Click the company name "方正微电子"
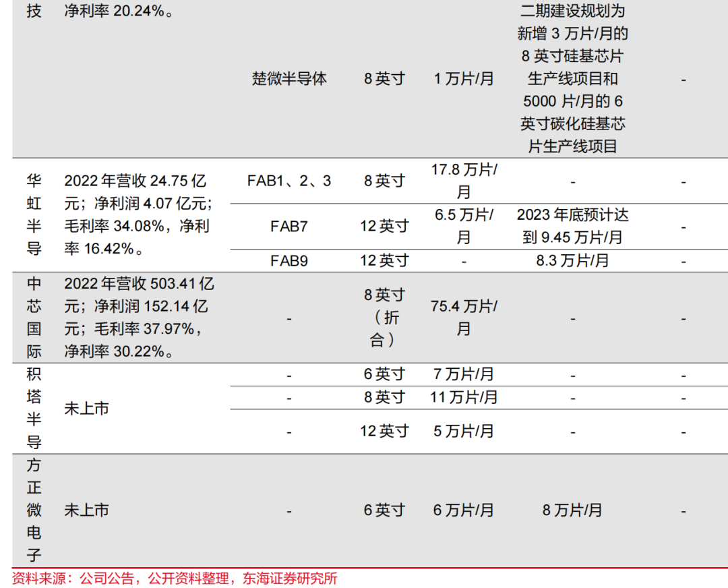The width and height of the screenshot is (728, 588). click(34, 510)
